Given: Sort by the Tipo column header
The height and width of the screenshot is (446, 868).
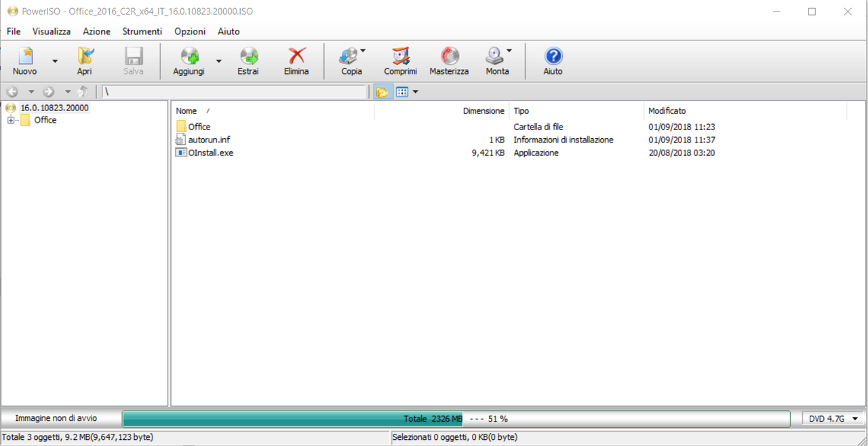Looking at the screenshot, I should click(576, 110).
